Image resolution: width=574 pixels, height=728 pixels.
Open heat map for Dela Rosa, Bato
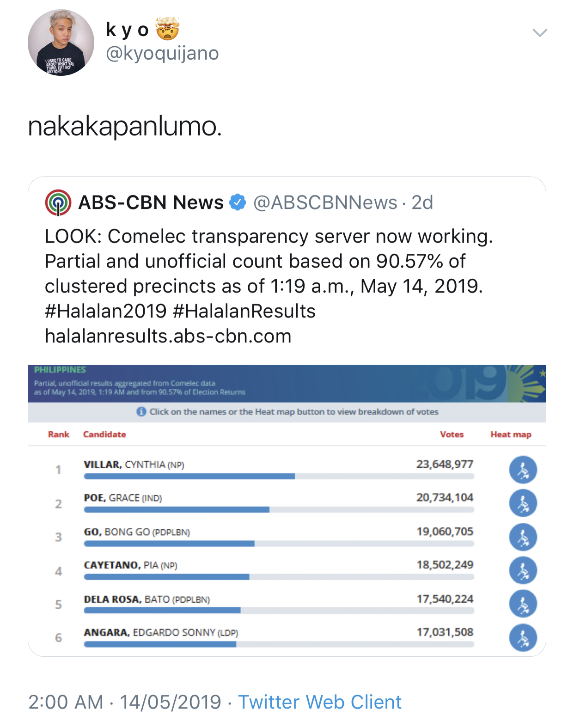(523, 604)
